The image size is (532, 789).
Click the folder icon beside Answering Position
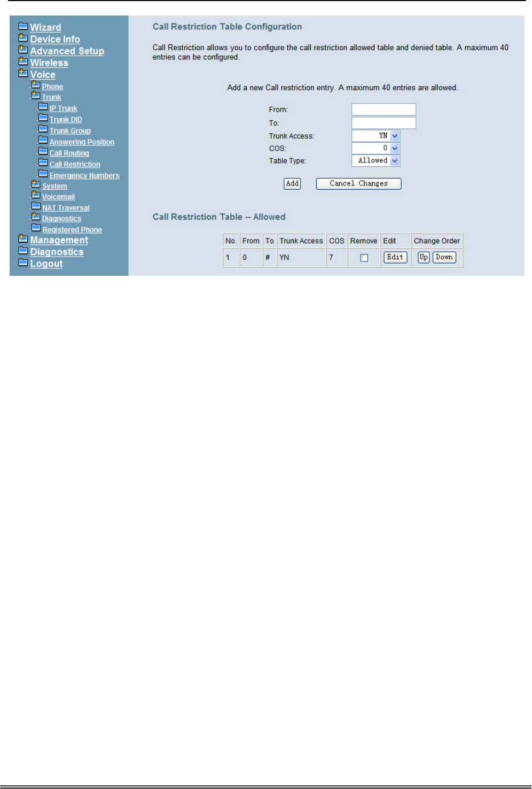point(43,140)
